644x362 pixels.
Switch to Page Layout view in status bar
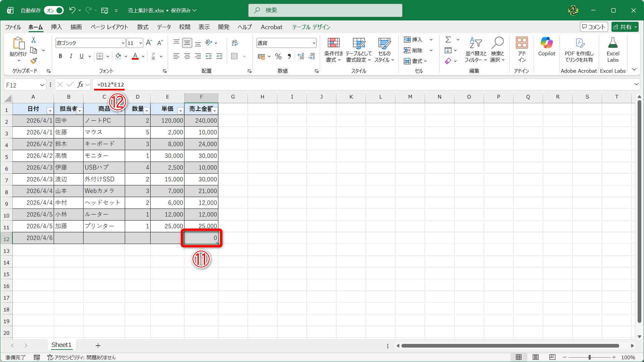coord(536,357)
